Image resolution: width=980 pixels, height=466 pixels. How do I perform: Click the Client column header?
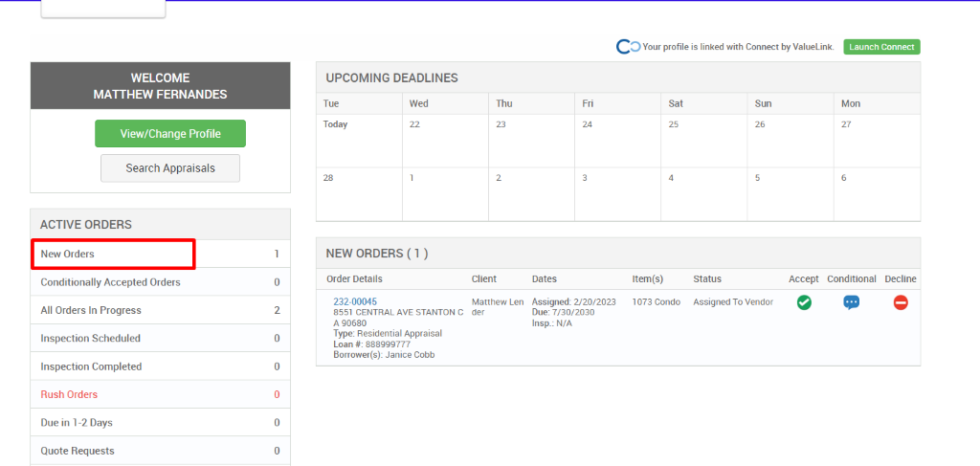[483, 279]
